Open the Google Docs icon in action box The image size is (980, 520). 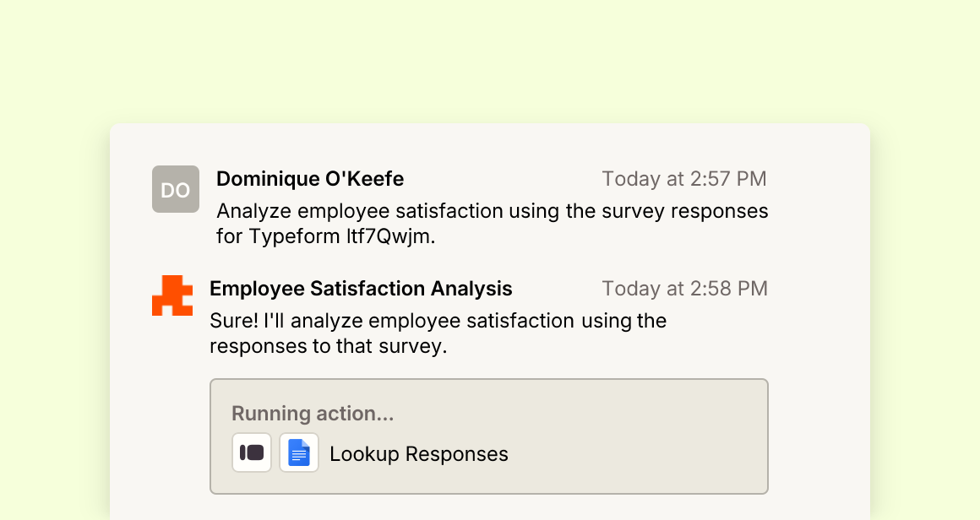tap(299, 452)
